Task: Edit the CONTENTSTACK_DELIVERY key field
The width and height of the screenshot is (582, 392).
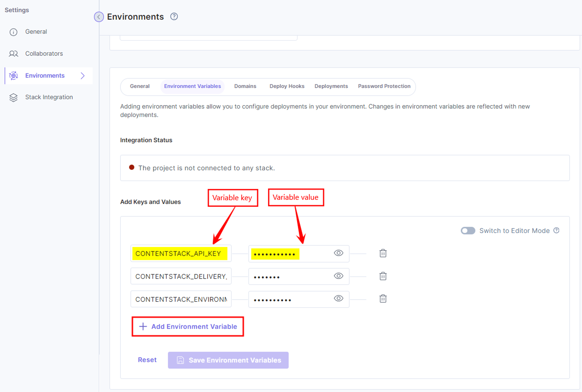Action: click(181, 276)
